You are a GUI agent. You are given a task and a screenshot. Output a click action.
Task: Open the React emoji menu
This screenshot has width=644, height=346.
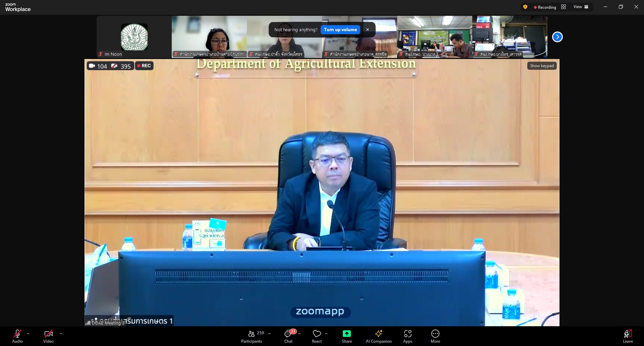(317, 336)
